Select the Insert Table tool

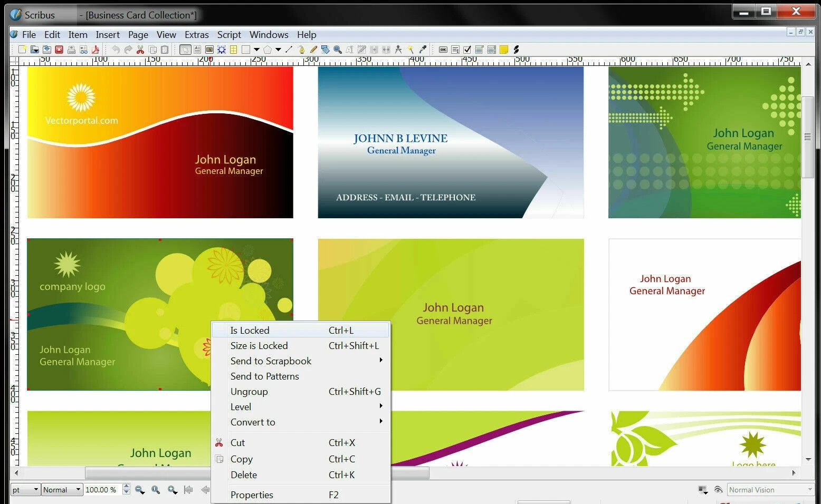click(233, 50)
